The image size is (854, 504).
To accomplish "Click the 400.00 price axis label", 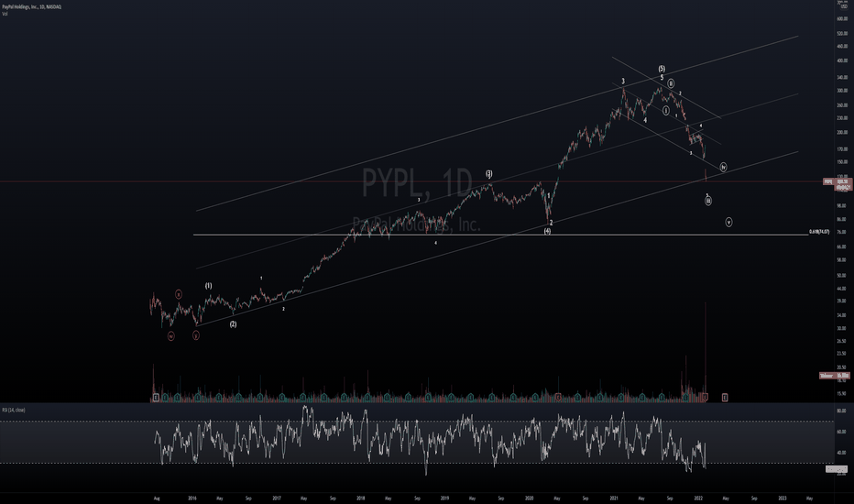I will click(841, 60).
